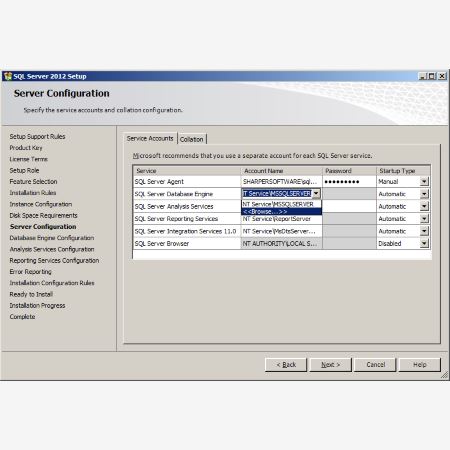Click the SQL Server Agent password field
This screenshot has width=450, height=450.
tap(349, 182)
